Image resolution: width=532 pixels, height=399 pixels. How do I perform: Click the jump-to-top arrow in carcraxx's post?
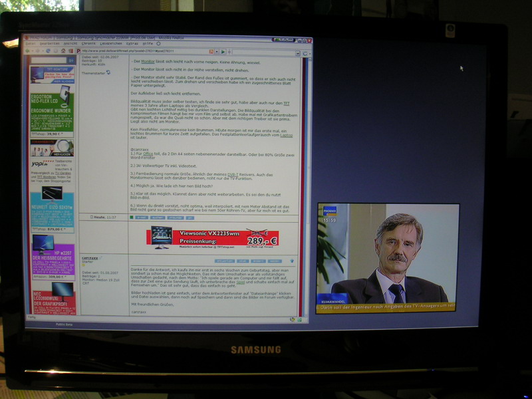(x=291, y=261)
